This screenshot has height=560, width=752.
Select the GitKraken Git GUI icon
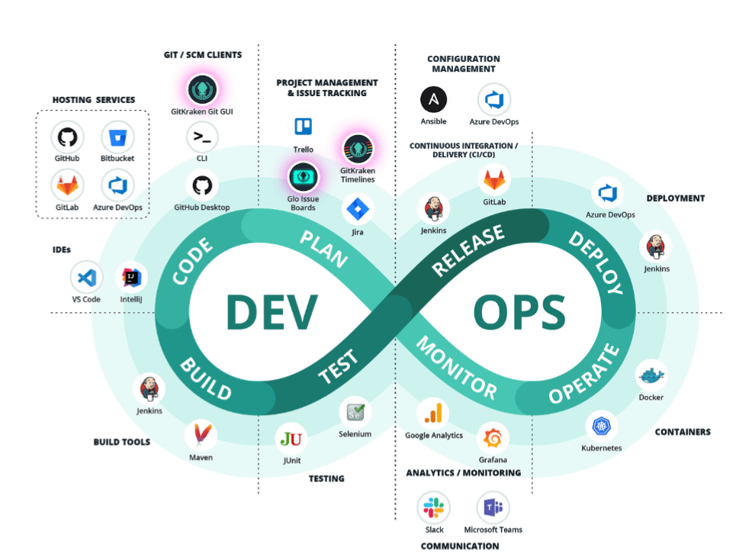(x=202, y=89)
